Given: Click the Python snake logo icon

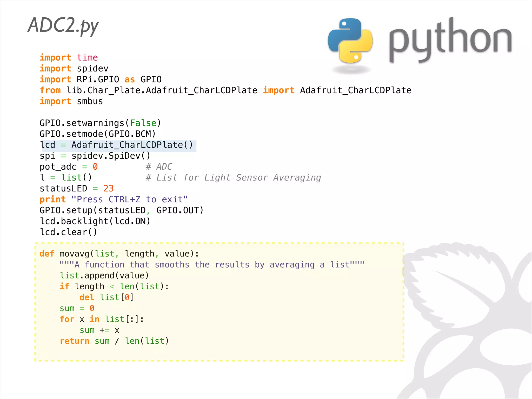Looking at the screenshot, I should 350,41.
